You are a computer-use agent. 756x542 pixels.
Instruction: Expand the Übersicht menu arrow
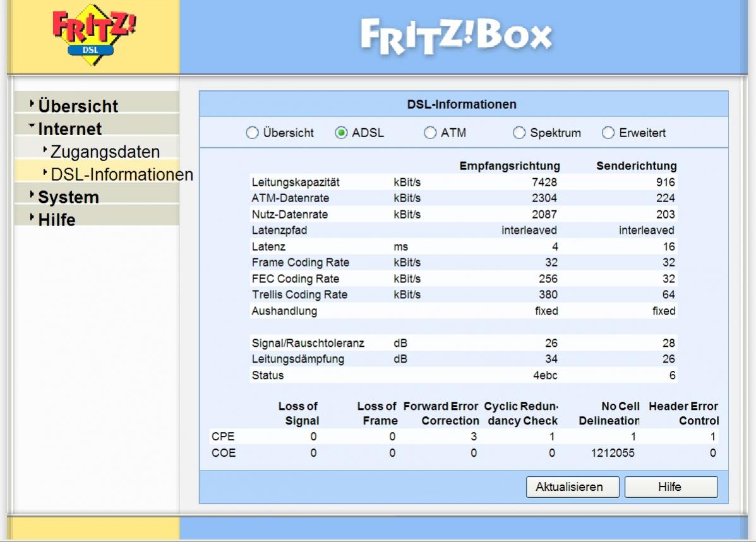click(32, 103)
